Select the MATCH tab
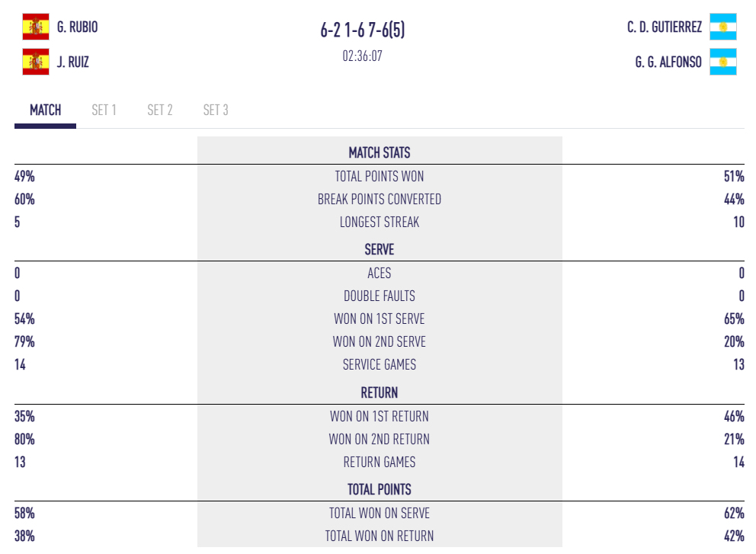Viewport: 756px width, 554px height. pos(45,110)
